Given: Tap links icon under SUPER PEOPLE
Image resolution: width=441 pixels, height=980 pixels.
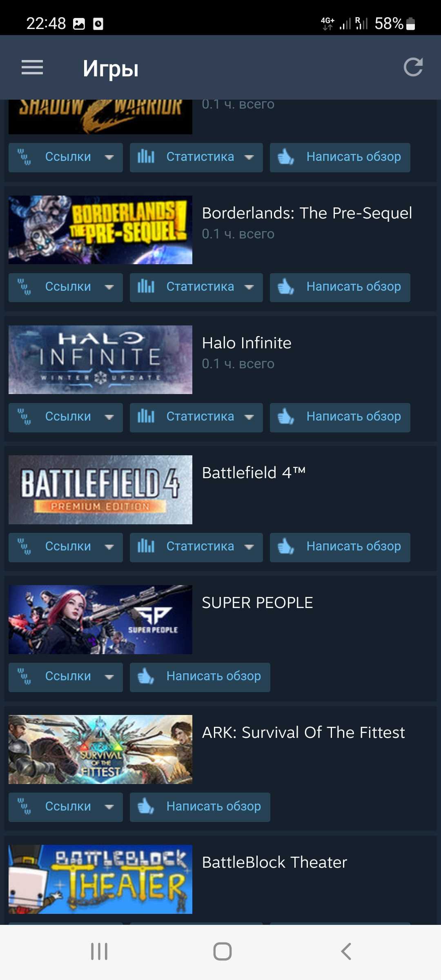Looking at the screenshot, I should 24,677.
